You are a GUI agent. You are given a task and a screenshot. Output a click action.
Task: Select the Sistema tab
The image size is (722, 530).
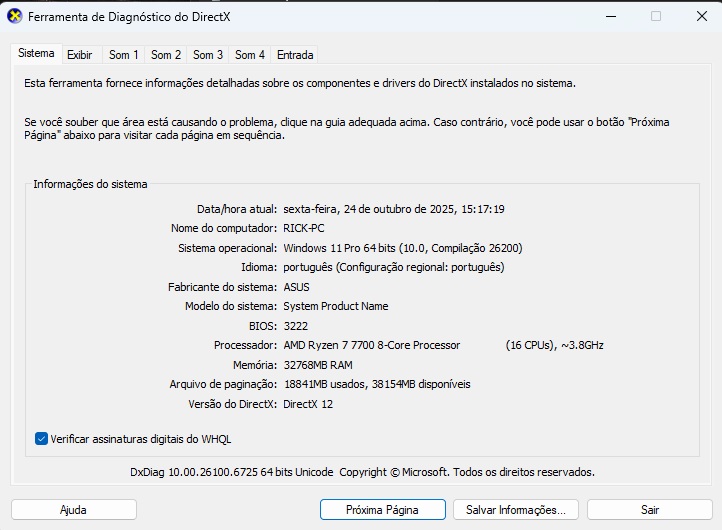[36, 53]
